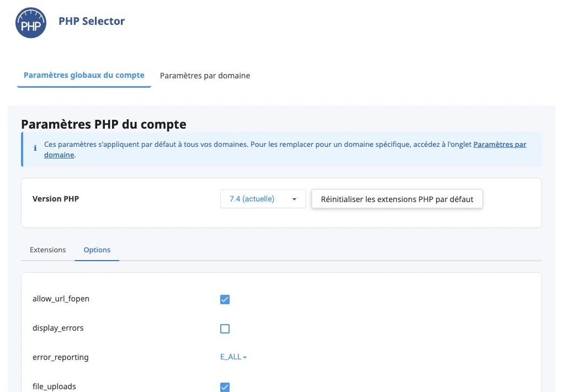Click the allow_url_fopen label
Viewport: 563px width, 392px height.
coord(61,299)
